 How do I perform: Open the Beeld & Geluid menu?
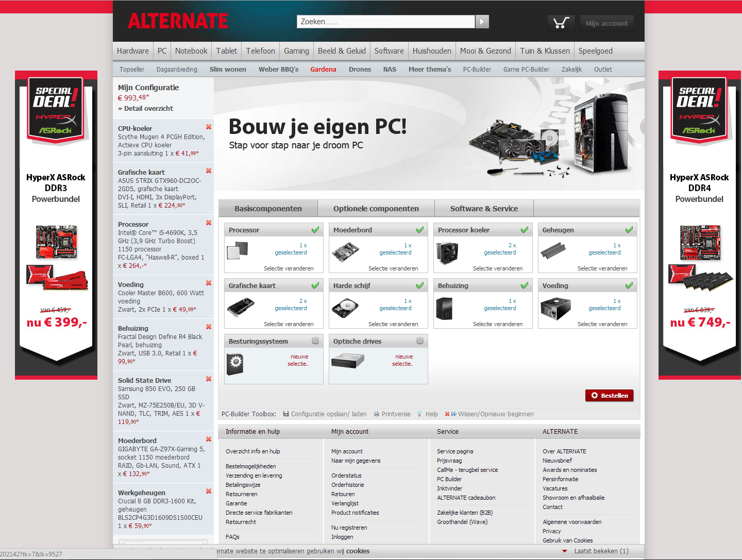(x=342, y=51)
